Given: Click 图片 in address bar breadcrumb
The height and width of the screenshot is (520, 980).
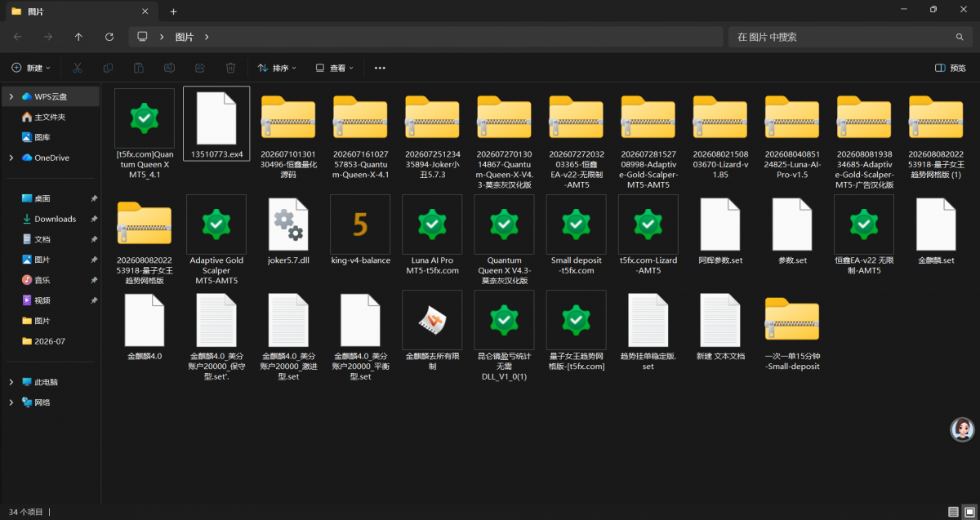Looking at the screenshot, I should click(x=185, y=37).
